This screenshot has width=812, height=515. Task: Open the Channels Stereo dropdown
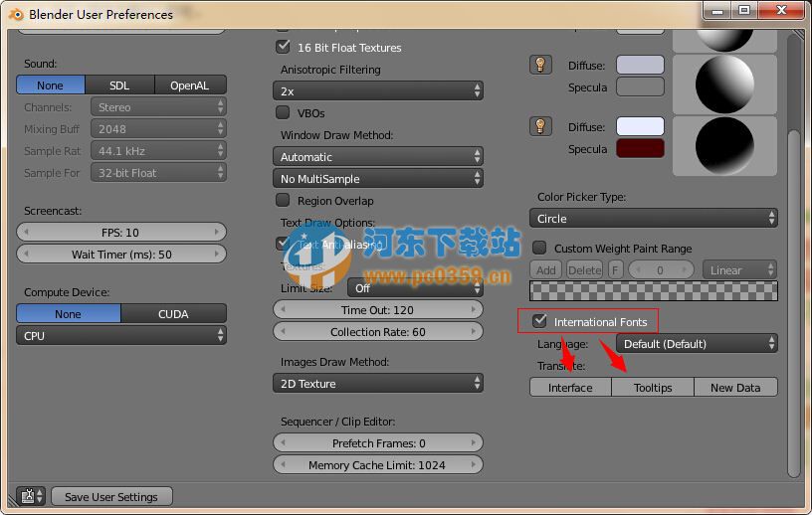click(158, 107)
